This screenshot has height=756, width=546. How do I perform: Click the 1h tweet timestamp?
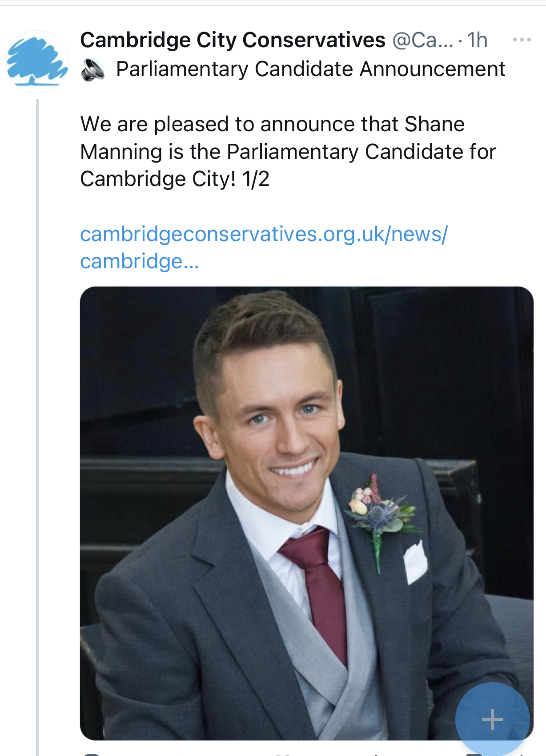(477, 40)
